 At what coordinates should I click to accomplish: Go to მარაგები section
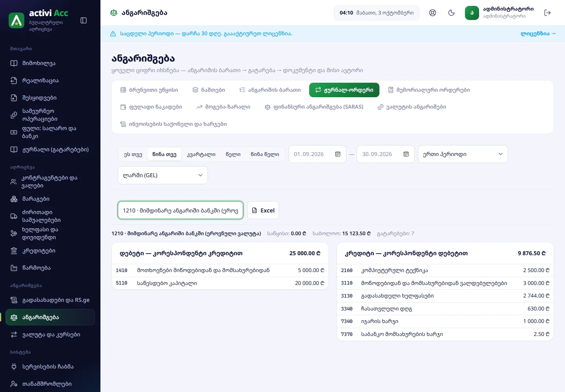point(50,199)
